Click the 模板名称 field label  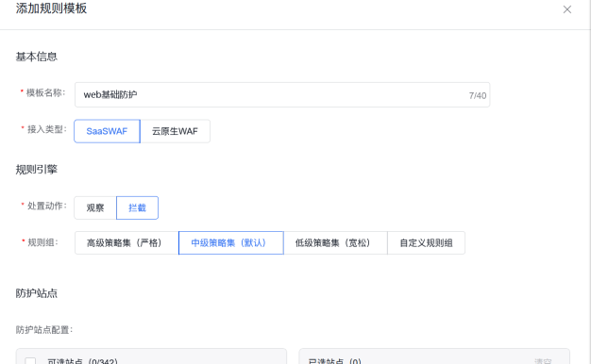tap(45, 92)
